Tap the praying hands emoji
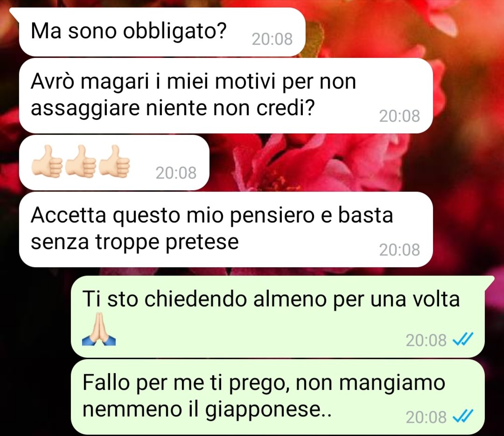 98,329
